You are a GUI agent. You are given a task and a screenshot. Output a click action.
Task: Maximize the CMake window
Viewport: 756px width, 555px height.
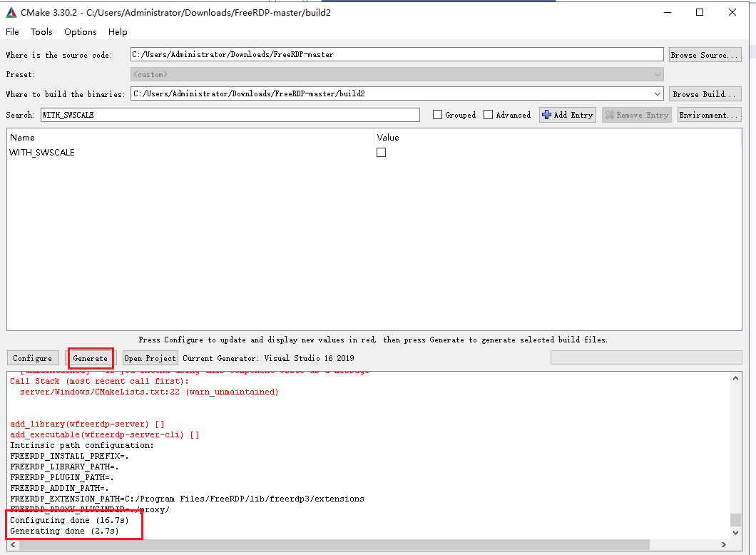click(700, 13)
